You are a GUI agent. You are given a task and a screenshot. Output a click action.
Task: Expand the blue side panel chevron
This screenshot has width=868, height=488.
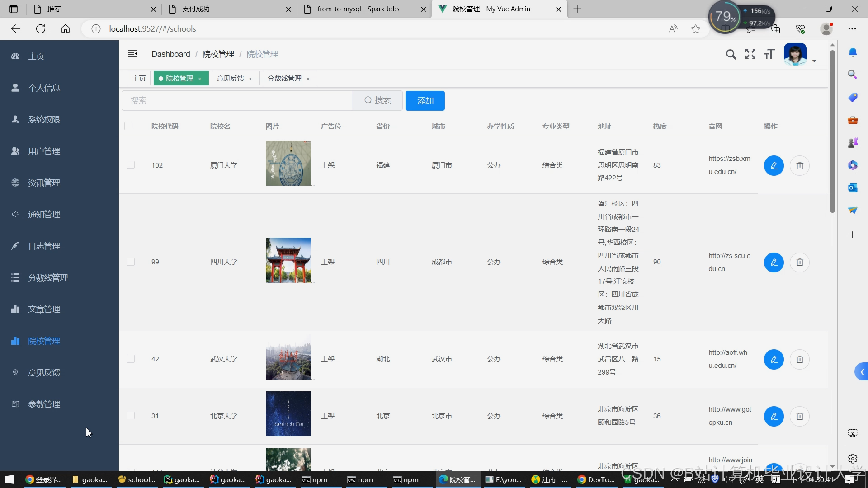(862, 372)
